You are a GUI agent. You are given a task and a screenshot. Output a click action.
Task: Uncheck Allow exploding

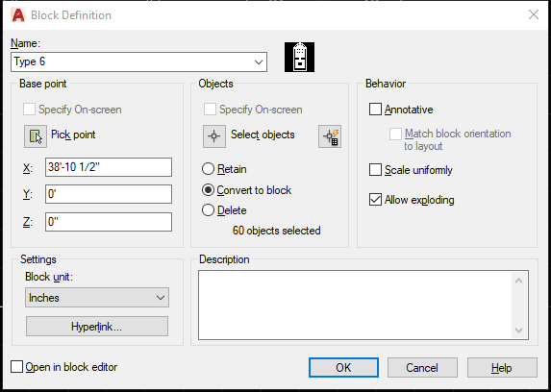click(375, 200)
